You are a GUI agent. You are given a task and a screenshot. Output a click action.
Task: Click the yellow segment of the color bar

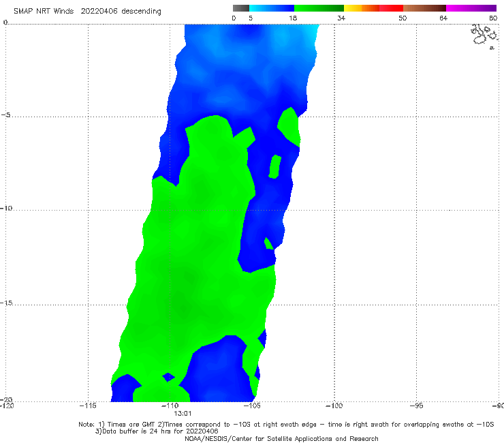tap(353, 8)
